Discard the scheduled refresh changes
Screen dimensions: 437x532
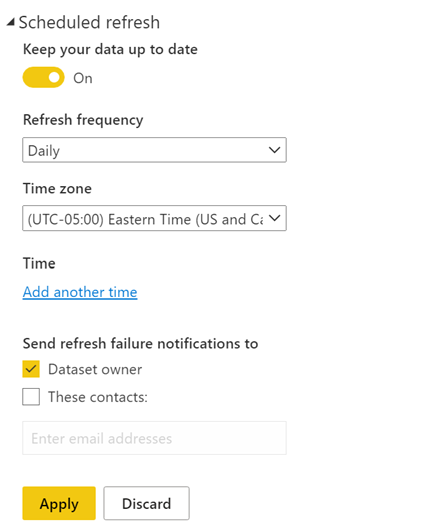pos(147,503)
